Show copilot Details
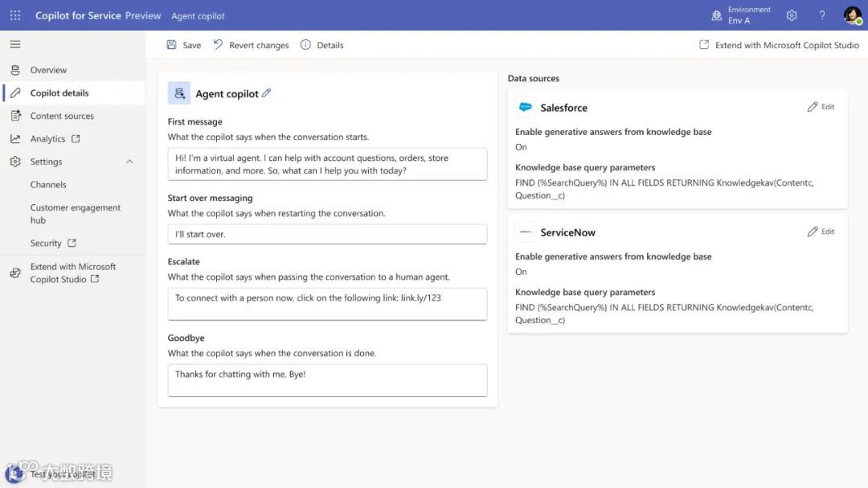 tap(321, 45)
